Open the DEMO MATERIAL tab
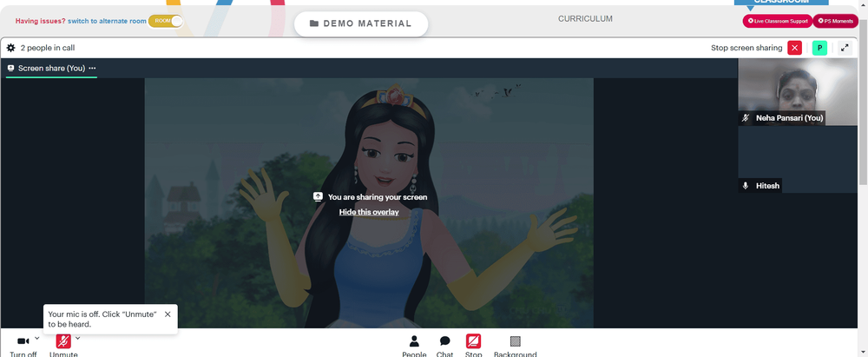868x357 pixels. (x=361, y=23)
